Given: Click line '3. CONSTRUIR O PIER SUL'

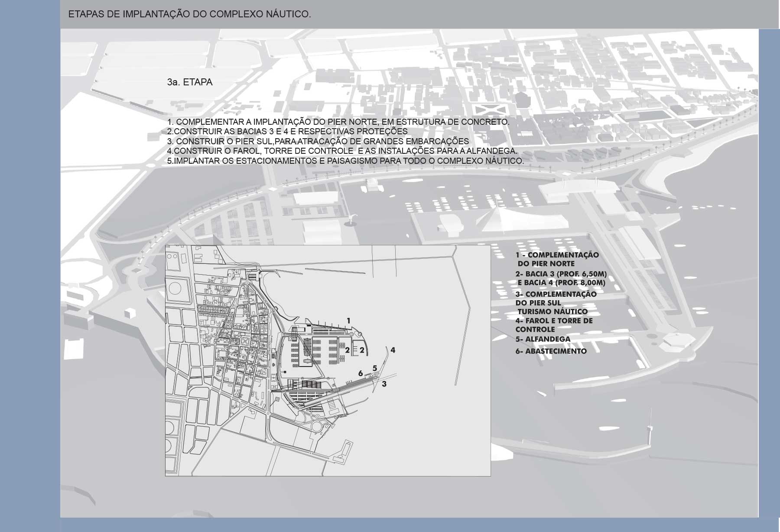Looking at the screenshot, I should pyautogui.click(x=318, y=141).
